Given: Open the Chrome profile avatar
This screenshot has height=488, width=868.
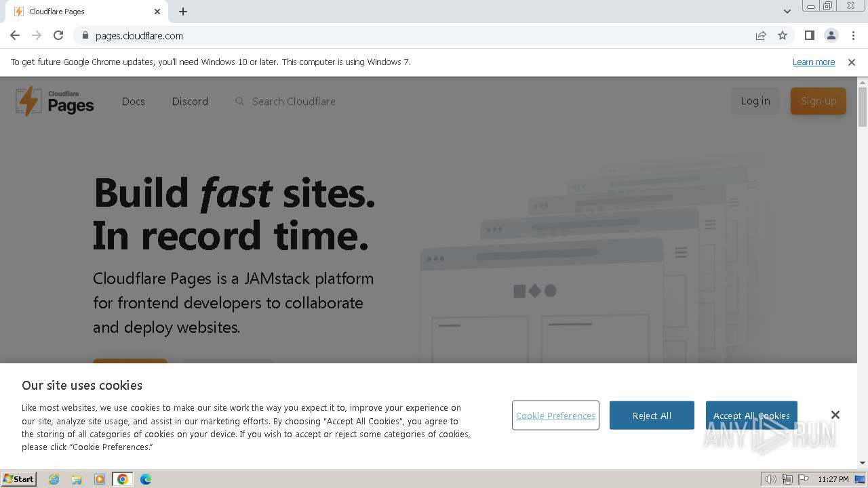Looking at the screenshot, I should click(x=831, y=35).
